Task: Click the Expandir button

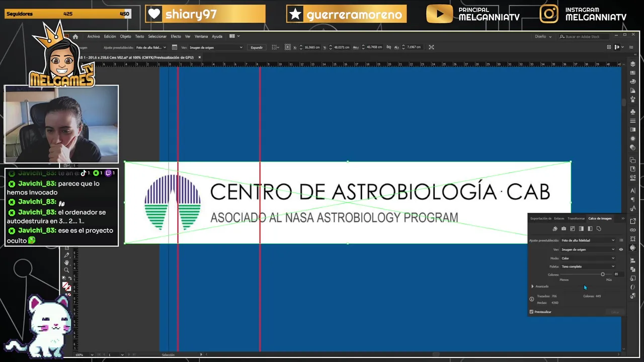Action: coord(257,47)
